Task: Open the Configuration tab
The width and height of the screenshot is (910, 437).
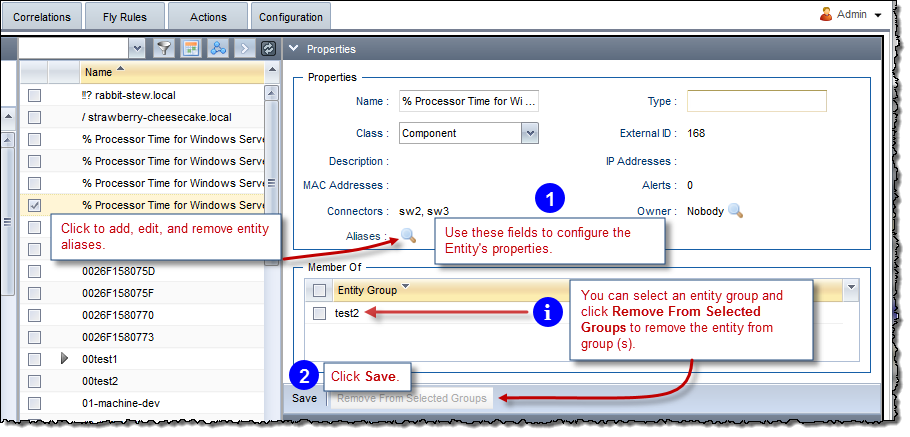Action: [291, 17]
